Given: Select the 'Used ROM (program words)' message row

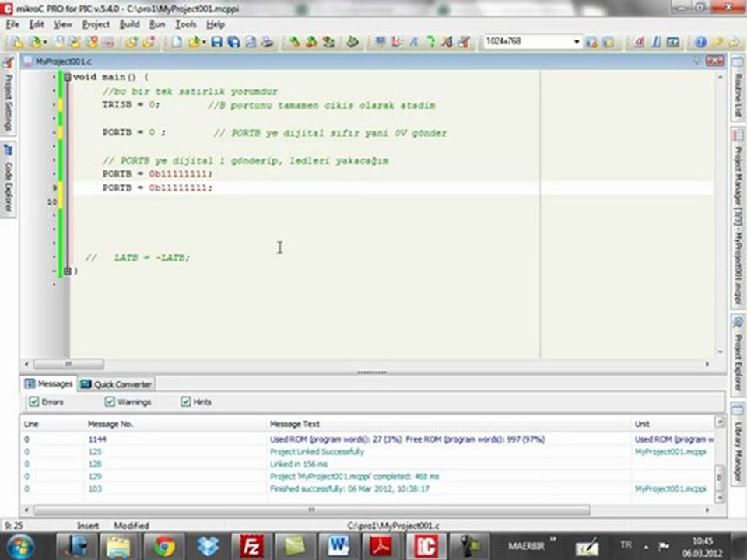Looking at the screenshot, I should tap(367, 439).
